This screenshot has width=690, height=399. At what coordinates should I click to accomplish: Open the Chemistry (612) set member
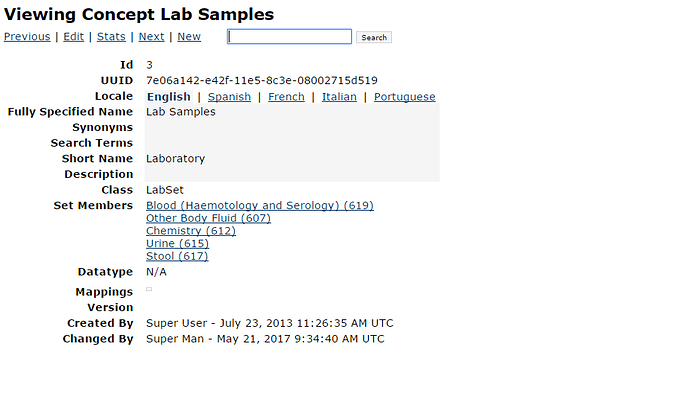(191, 231)
